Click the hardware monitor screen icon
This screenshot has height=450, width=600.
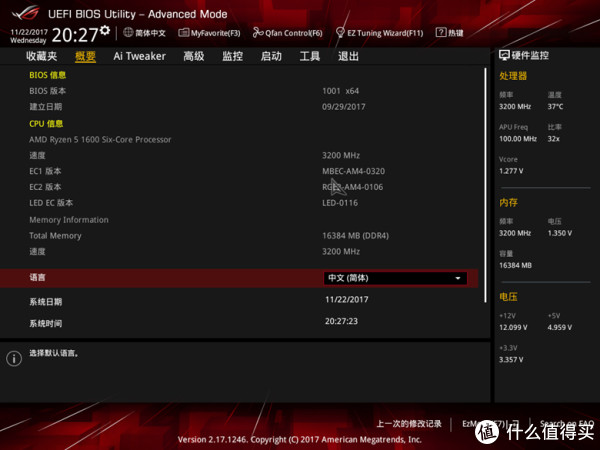click(504, 55)
